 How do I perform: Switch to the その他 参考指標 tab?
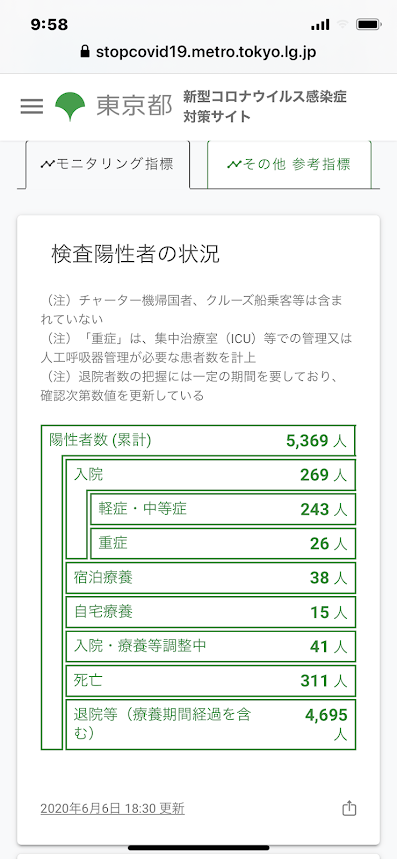pyautogui.click(x=289, y=164)
